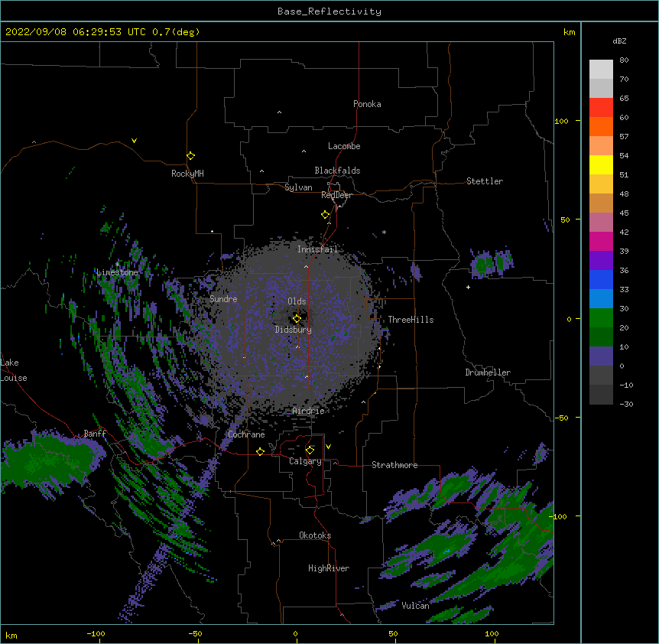This screenshot has height=644, width=659.
Task: Click the RockyMH label
Action: tap(187, 174)
